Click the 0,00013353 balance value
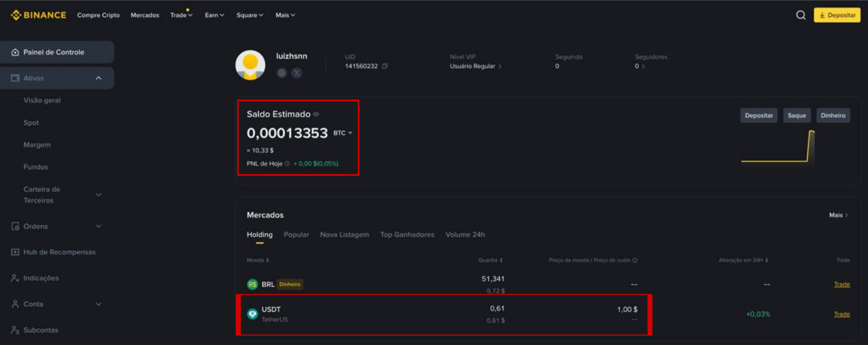Viewport: 868px width, 345px height. tap(287, 133)
